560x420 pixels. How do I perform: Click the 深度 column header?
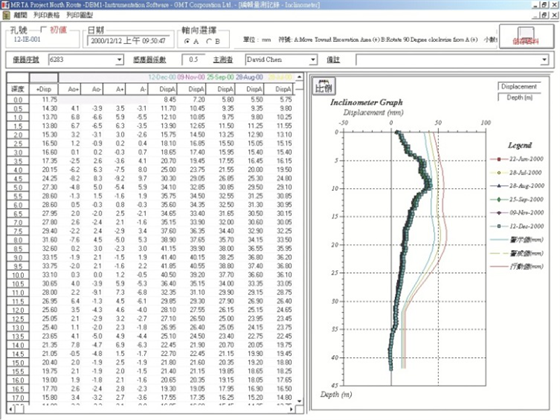pyautogui.click(x=18, y=89)
